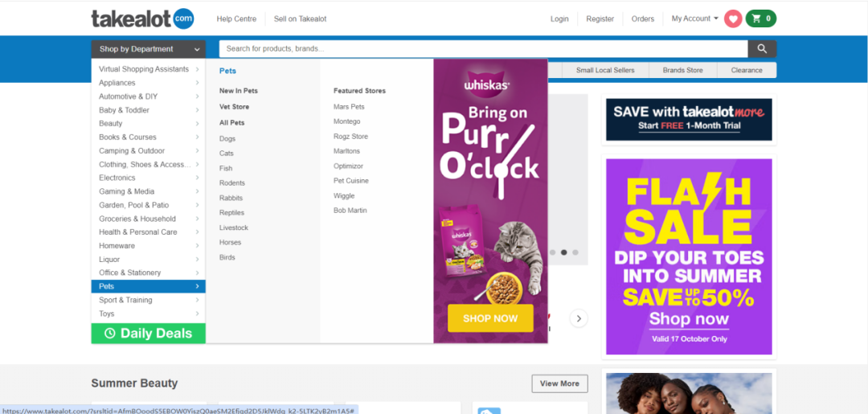Collapse the Shop by Department dropdown
The height and width of the screenshot is (414, 868).
click(149, 49)
